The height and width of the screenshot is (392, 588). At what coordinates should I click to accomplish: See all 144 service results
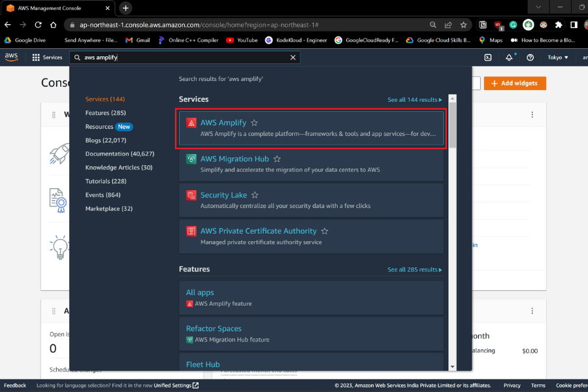pos(414,100)
